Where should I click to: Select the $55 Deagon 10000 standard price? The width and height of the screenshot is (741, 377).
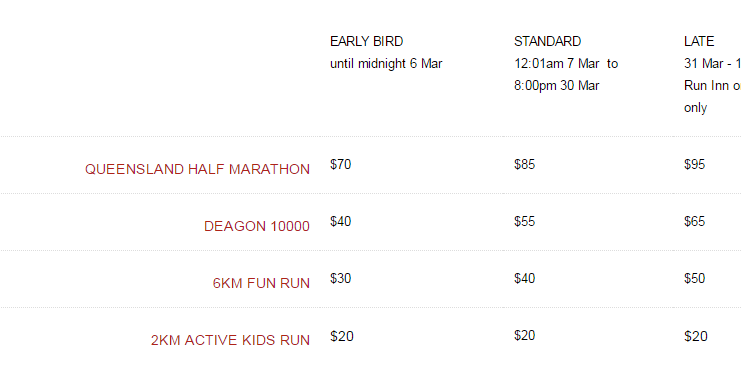click(x=525, y=222)
